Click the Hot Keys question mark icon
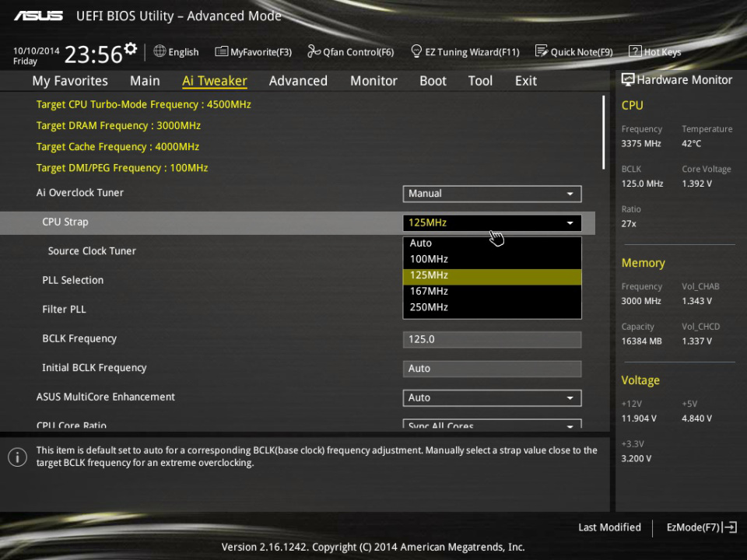This screenshot has width=747, height=560. coord(635,51)
